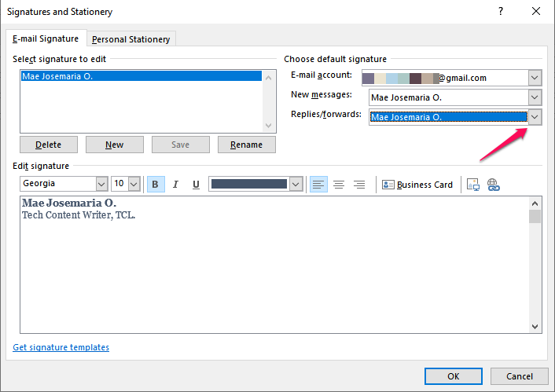Center the signature text

click(339, 185)
